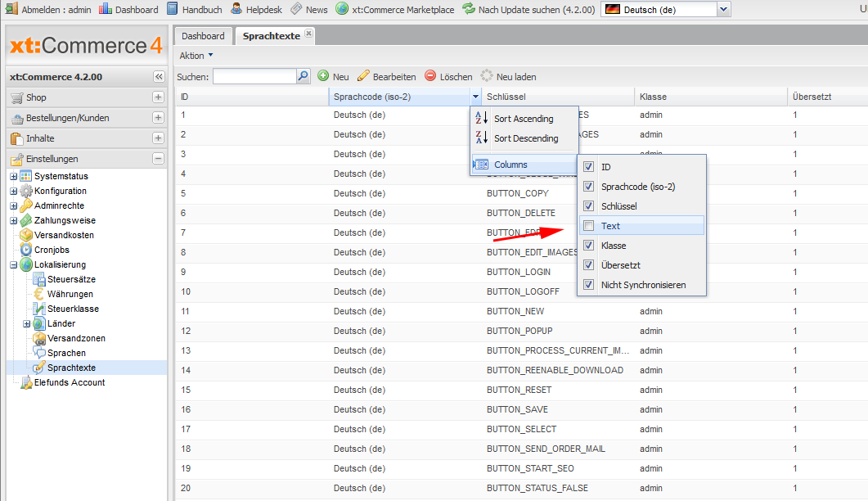Viewport: 868px width, 501px height.
Task: Open the Aktion dropdown menu
Action: click(x=196, y=56)
